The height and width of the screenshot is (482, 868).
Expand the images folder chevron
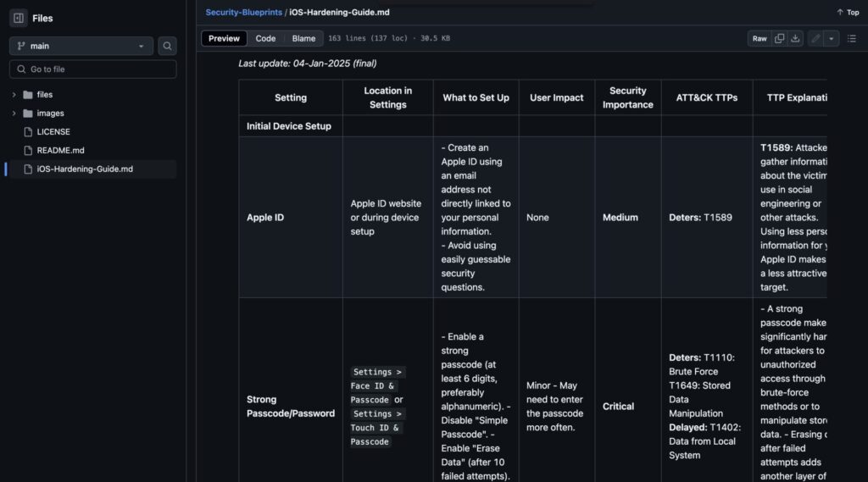[14, 114]
